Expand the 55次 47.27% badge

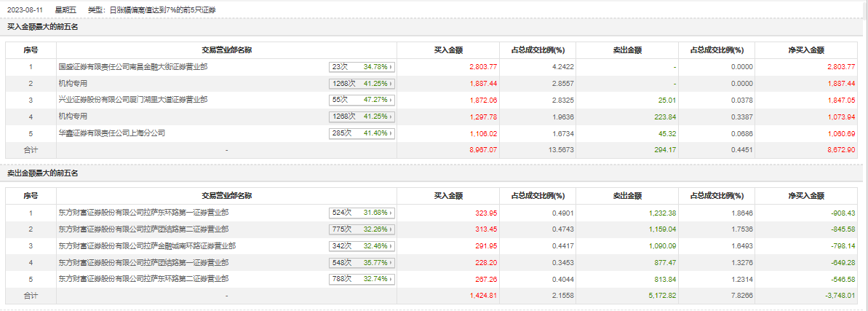pos(362,100)
